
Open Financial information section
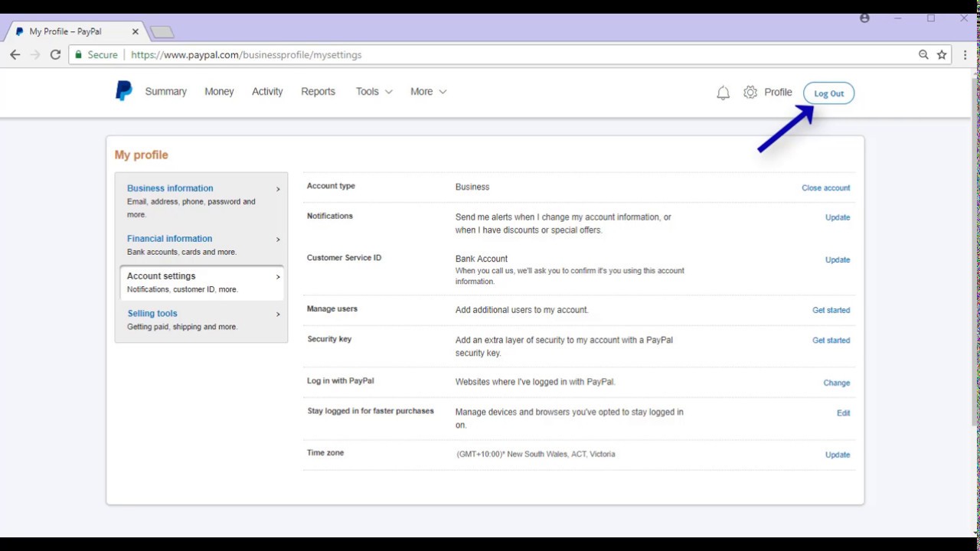pos(169,239)
